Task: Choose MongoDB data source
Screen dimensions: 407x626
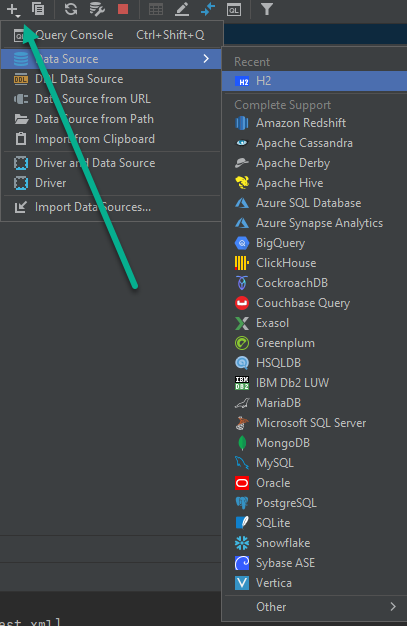Action: click(314, 443)
